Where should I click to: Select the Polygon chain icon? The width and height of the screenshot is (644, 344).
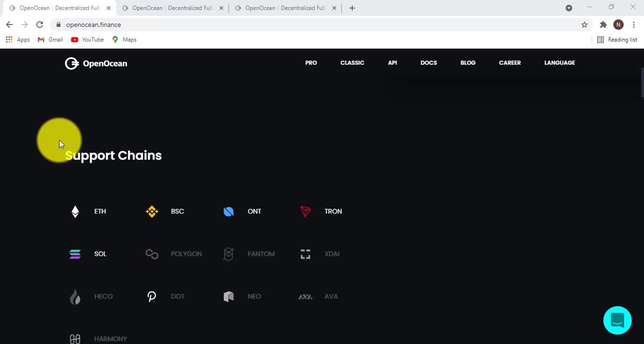[x=152, y=254]
